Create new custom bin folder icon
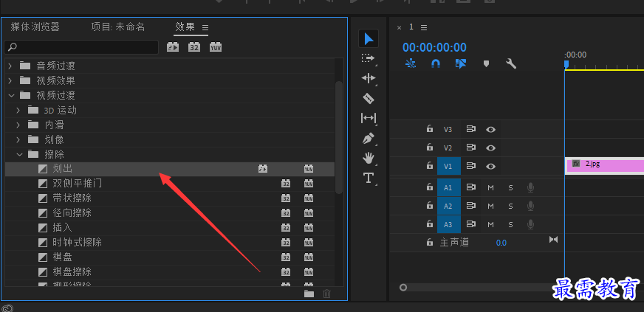 (x=309, y=294)
